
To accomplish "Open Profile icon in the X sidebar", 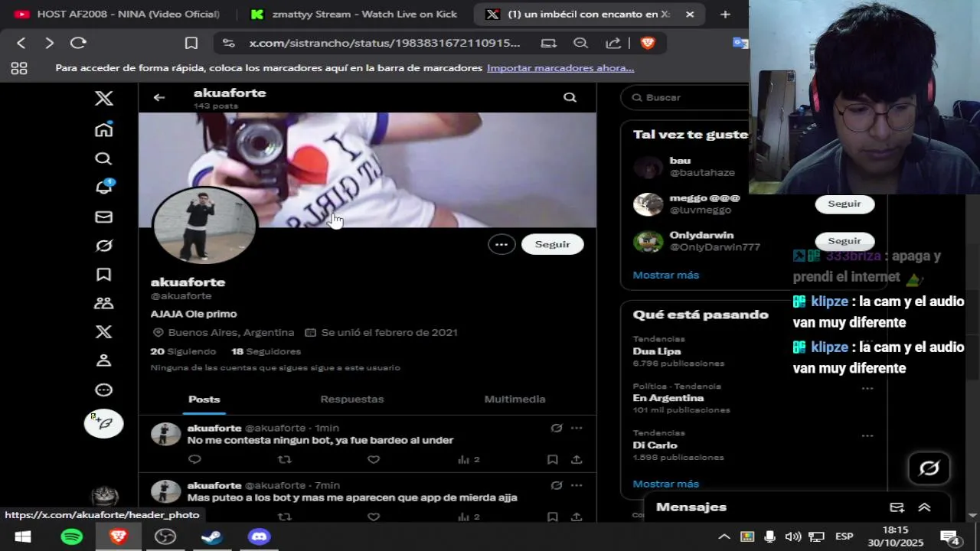I will pos(103,360).
